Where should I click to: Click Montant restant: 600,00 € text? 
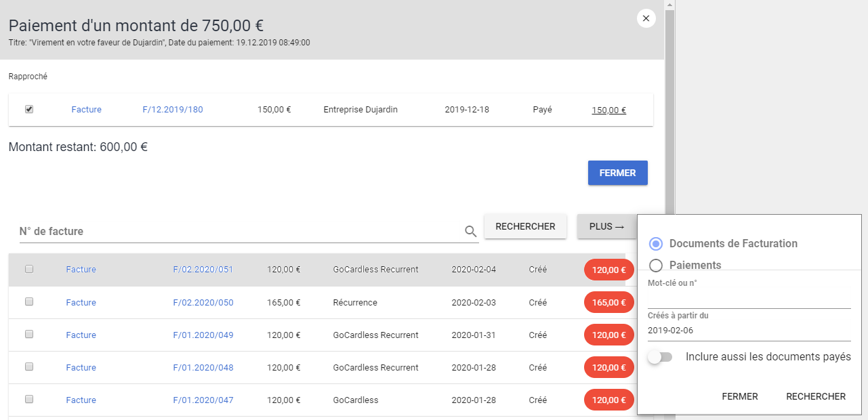[78, 147]
